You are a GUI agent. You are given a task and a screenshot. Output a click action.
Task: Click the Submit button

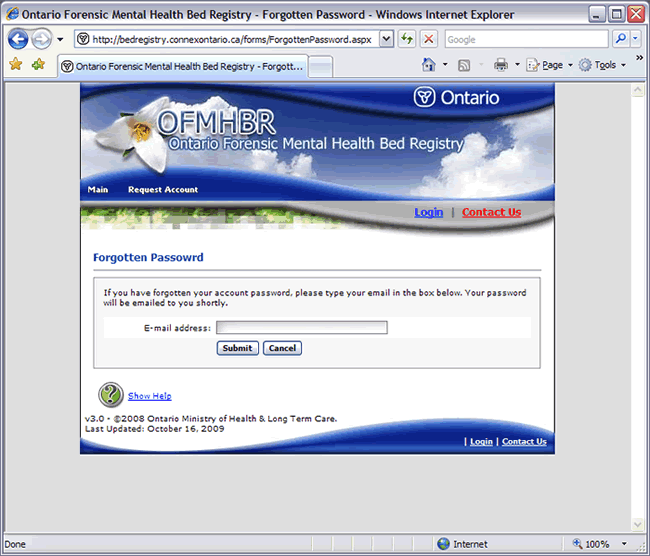click(238, 348)
